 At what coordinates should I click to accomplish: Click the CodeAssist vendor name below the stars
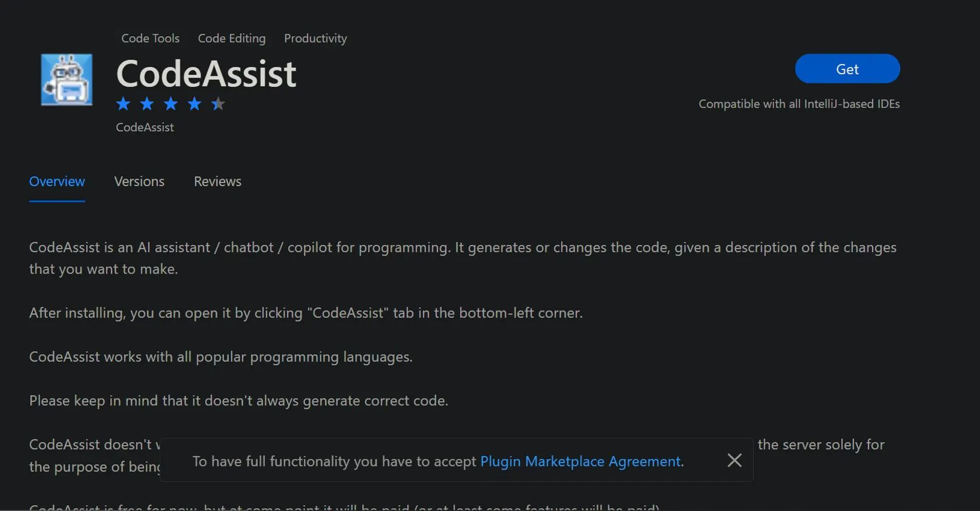pyautogui.click(x=145, y=127)
